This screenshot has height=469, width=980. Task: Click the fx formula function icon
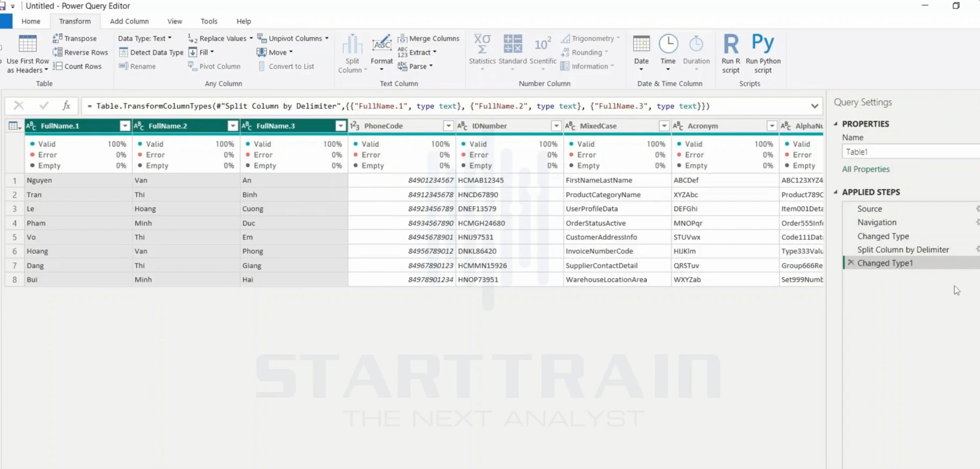coord(66,105)
